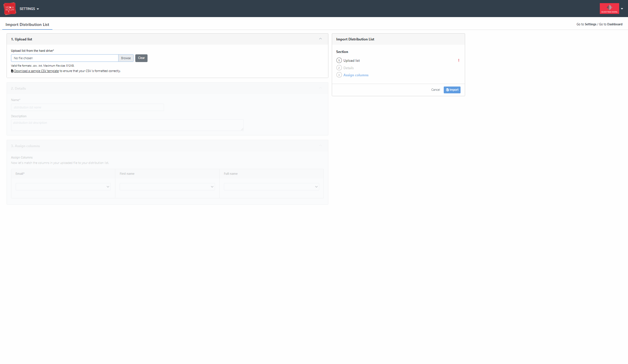628x364 pixels.
Task: Click the '1. Upload list' section header
Action: coord(167,39)
